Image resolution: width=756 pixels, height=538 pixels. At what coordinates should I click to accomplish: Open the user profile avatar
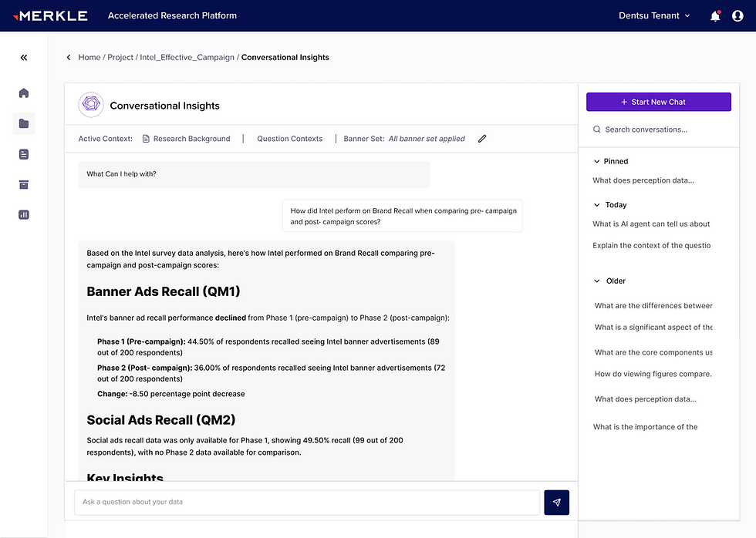click(x=737, y=16)
